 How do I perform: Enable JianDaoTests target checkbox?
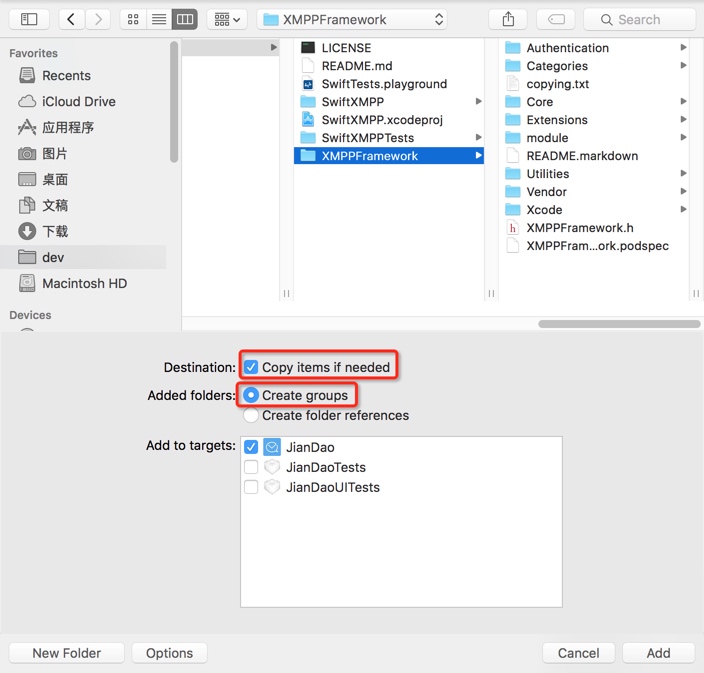251,467
